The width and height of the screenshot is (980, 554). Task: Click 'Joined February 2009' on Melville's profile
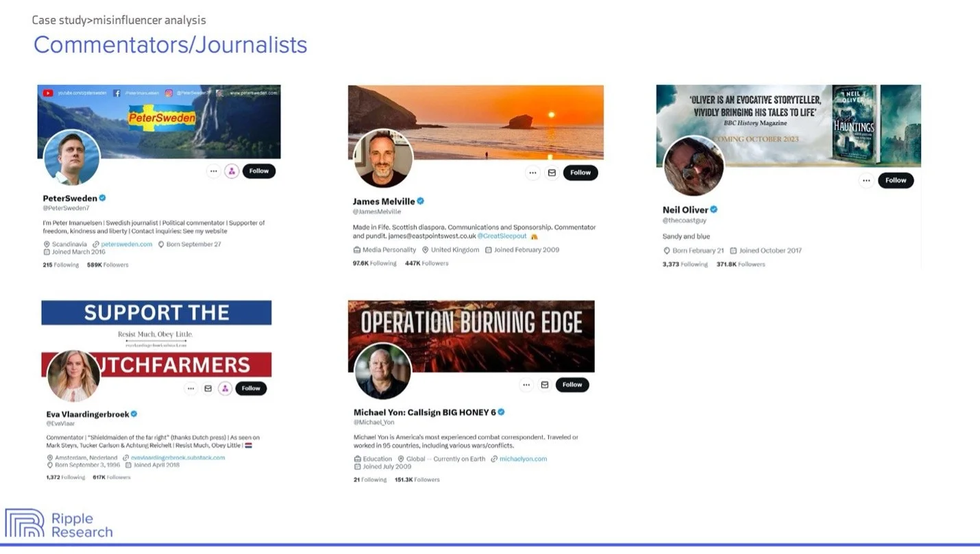pyautogui.click(x=527, y=250)
